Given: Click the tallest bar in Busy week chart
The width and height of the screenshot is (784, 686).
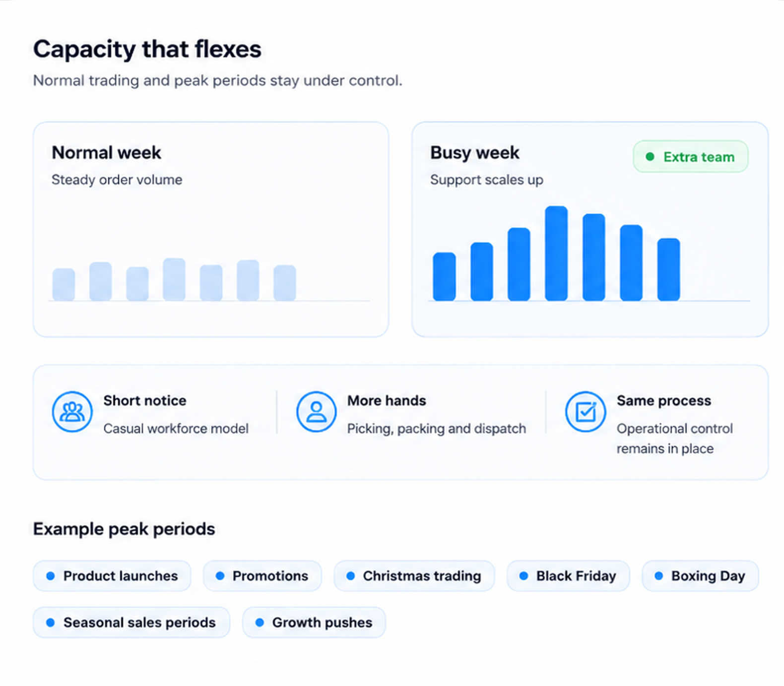Looking at the screenshot, I should (x=556, y=253).
